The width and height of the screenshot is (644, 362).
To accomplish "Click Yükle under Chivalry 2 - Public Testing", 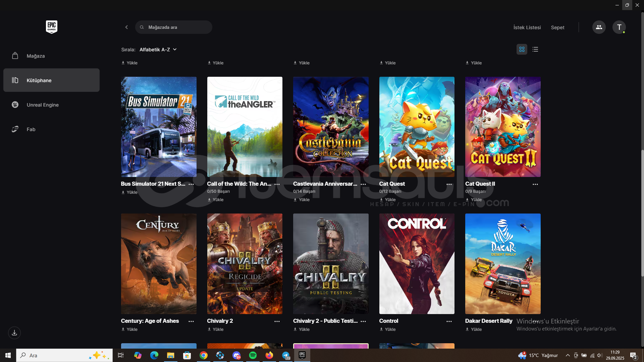I will (302, 329).
